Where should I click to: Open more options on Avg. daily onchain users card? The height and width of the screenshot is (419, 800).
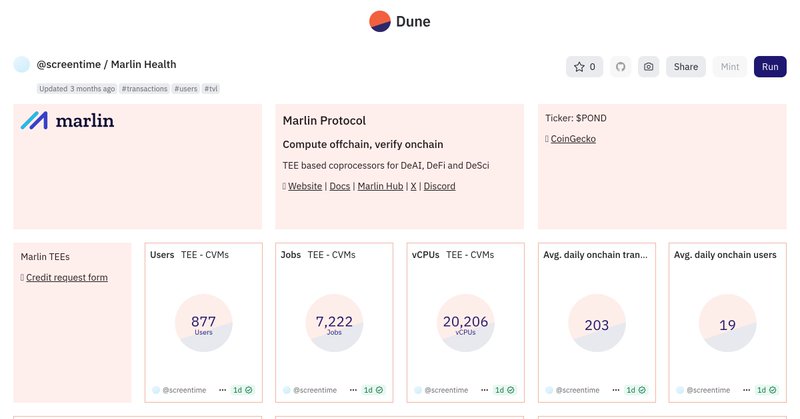(746, 390)
